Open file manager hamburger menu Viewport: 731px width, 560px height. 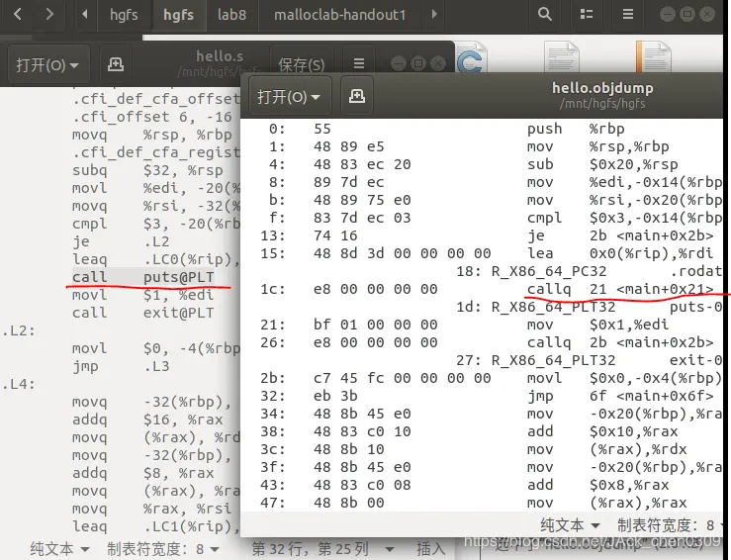628,15
